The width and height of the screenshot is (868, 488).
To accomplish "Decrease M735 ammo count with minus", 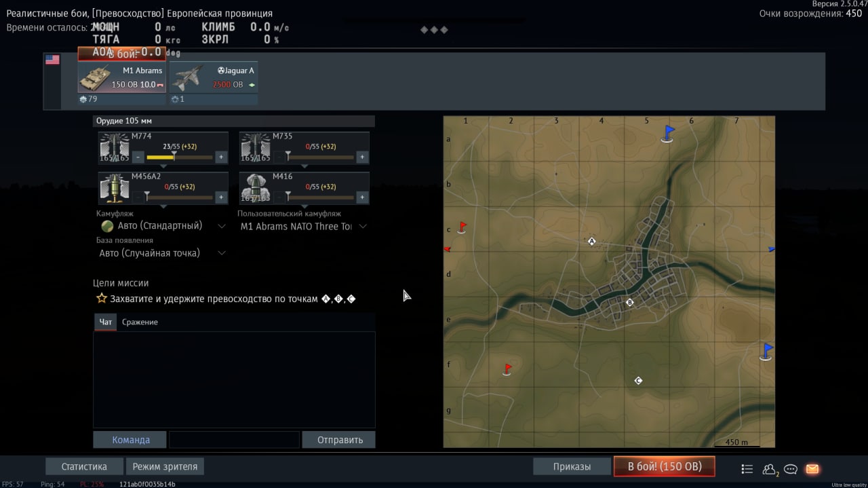I will click(279, 157).
